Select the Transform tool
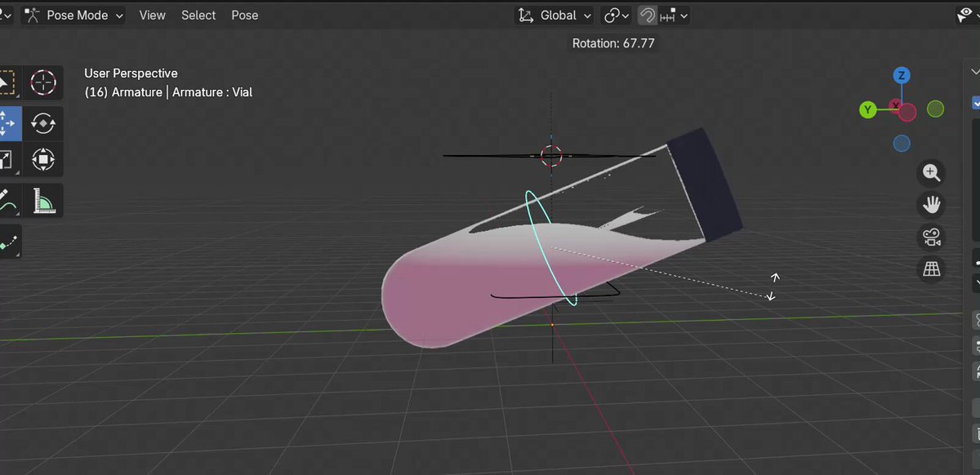 tap(42, 159)
